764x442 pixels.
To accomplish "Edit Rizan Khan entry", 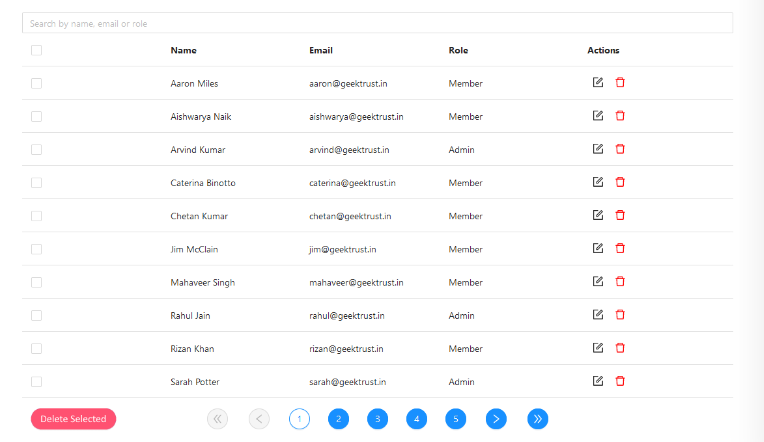I will tap(598, 347).
